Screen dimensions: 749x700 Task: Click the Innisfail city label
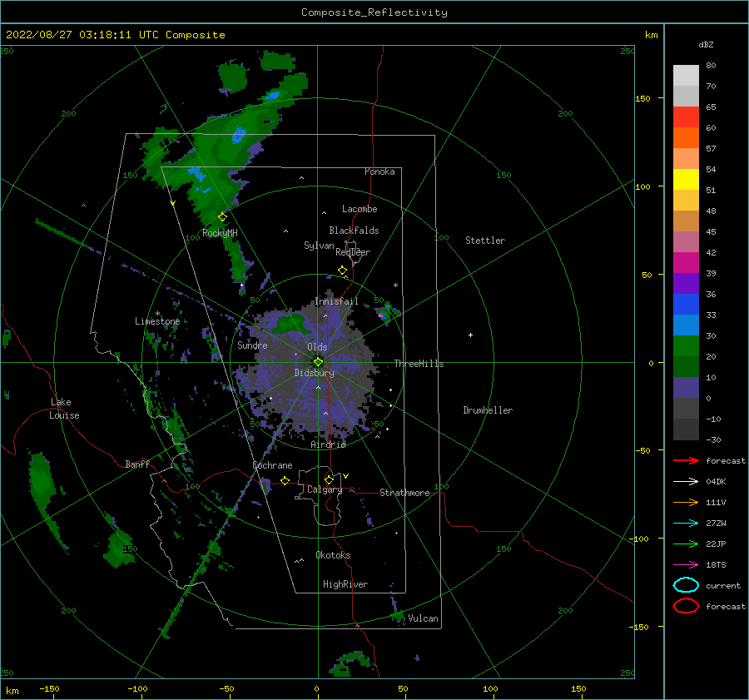pyautogui.click(x=336, y=301)
